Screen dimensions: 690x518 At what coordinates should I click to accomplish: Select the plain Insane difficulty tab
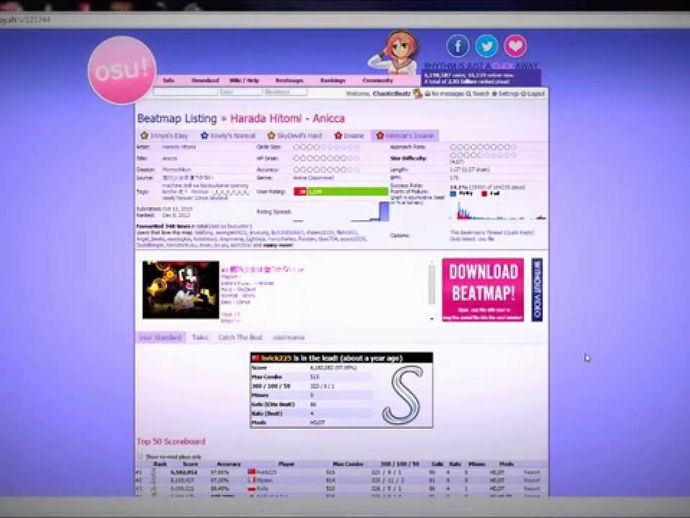click(x=349, y=136)
